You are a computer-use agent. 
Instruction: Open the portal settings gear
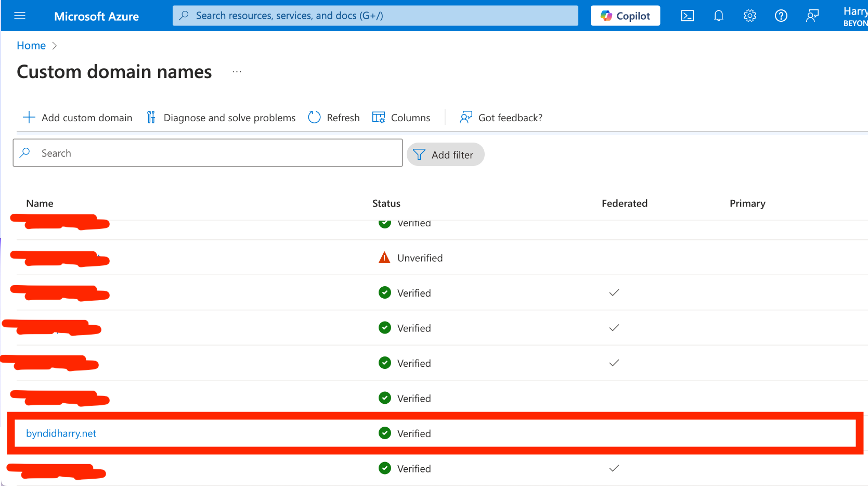(x=750, y=16)
